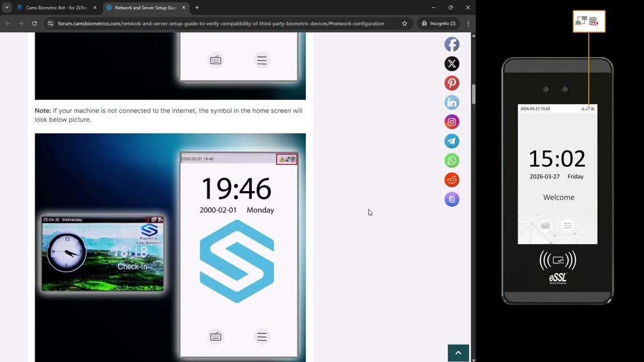Click the Incognito (2) indicator
Viewport: 644px width, 362px height.
pyautogui.click(x=439, y=23)
